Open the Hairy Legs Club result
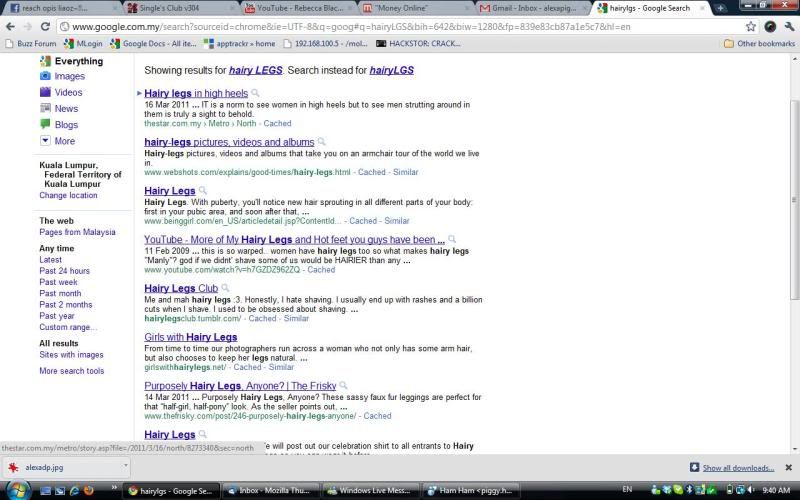 [180, 289]
